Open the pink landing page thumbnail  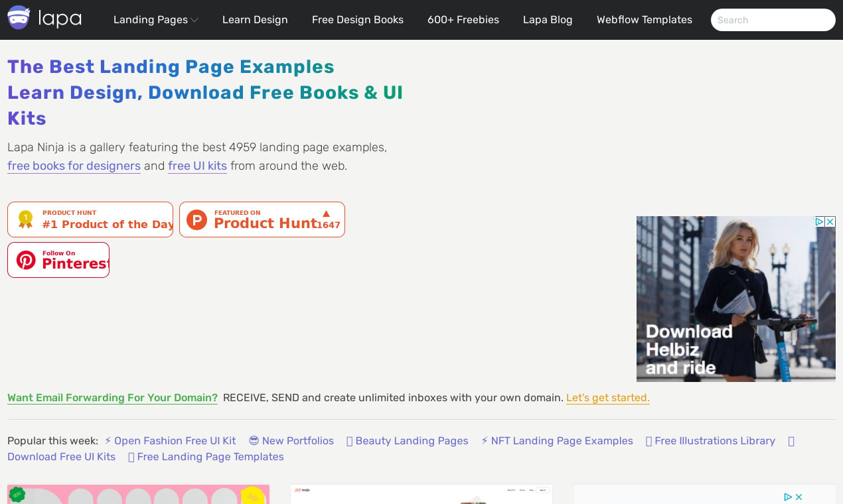tap(138, 495)
